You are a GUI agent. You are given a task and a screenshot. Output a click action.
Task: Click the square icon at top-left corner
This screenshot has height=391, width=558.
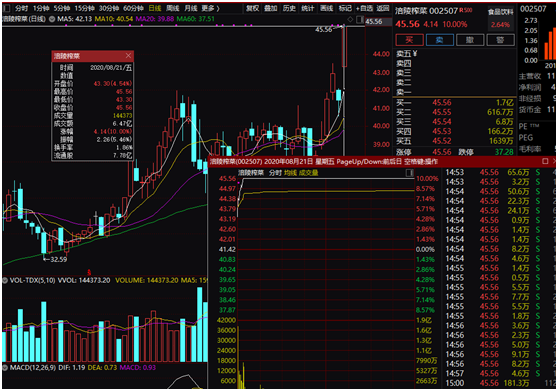click(6, 8)
